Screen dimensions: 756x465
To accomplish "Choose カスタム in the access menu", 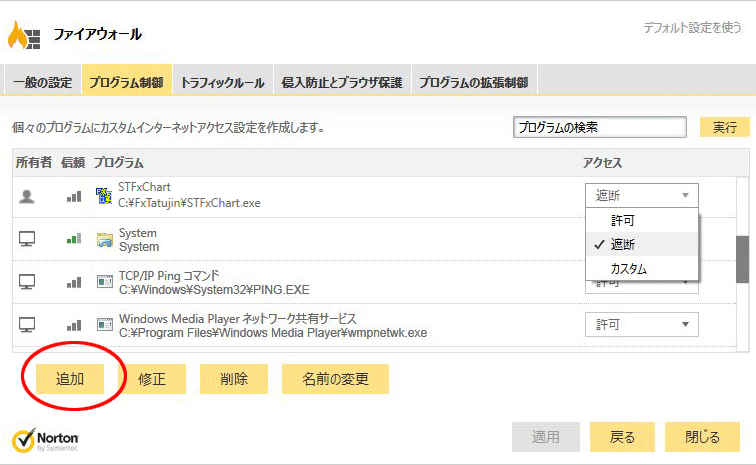I will pos(642,268).
